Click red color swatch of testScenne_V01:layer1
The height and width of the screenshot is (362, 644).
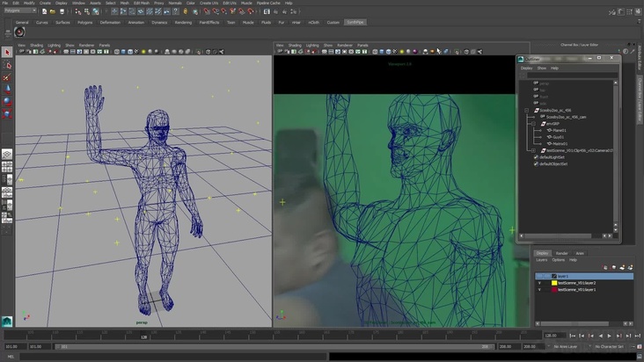point(554,289)
